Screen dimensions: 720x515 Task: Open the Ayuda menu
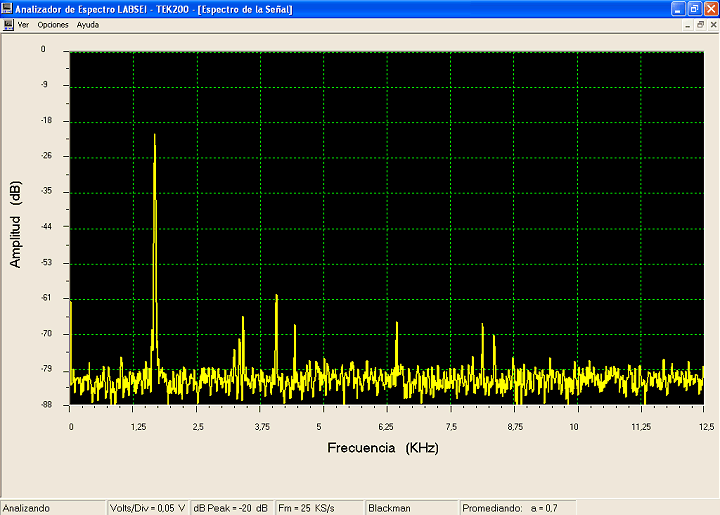[88, 24]
